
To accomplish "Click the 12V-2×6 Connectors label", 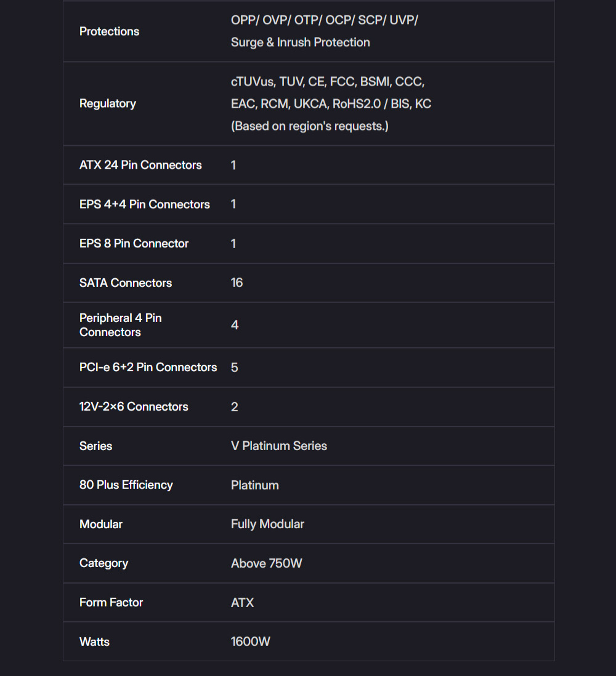I will click(x=134, y=406).
